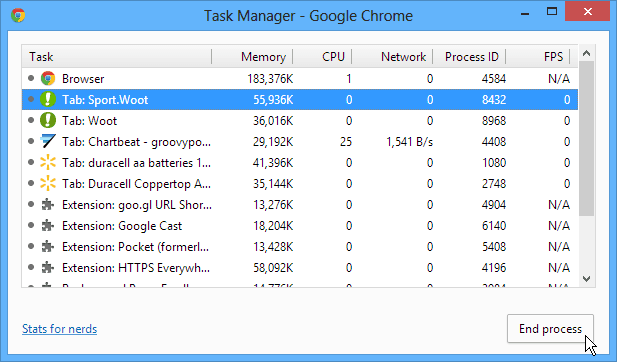Select the Tab: Sport.Woot row

[300, 100]
